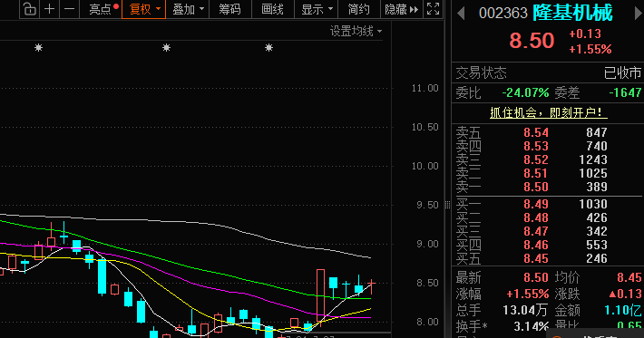
Task: Zoom out chart with minus button
Action: click(x=70, y=9)
